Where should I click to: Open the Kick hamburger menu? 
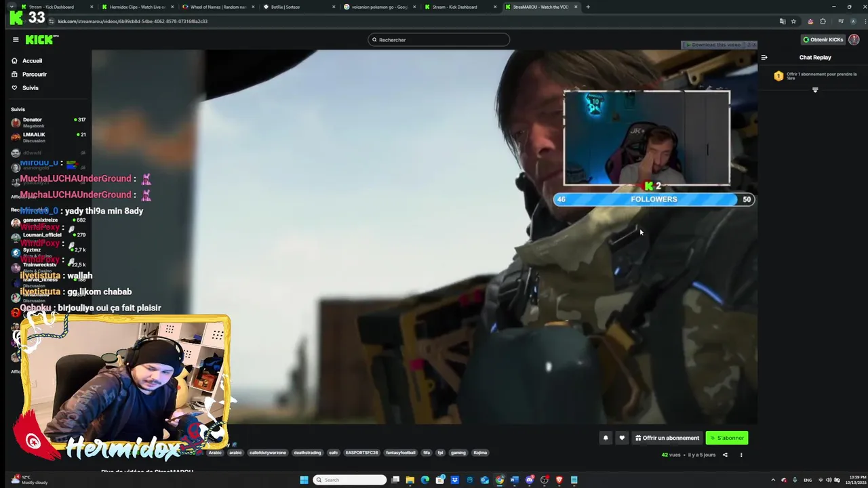click(16, 39)
